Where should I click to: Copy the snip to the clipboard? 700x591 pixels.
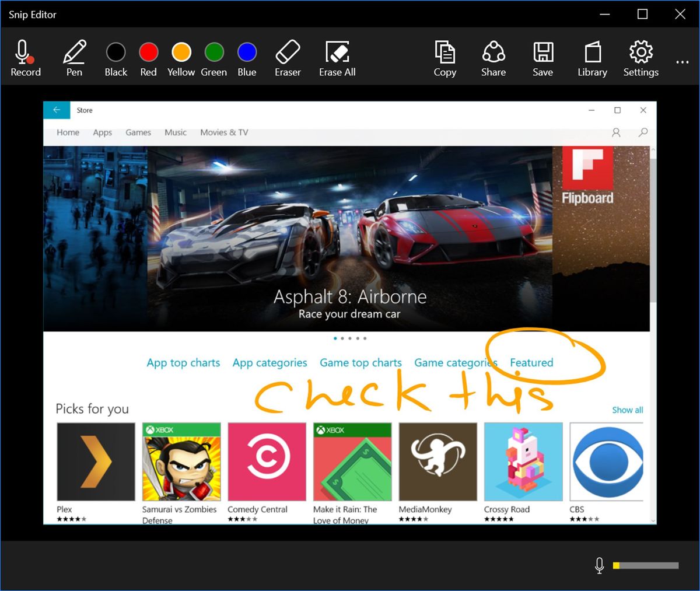tap(444, 57)
